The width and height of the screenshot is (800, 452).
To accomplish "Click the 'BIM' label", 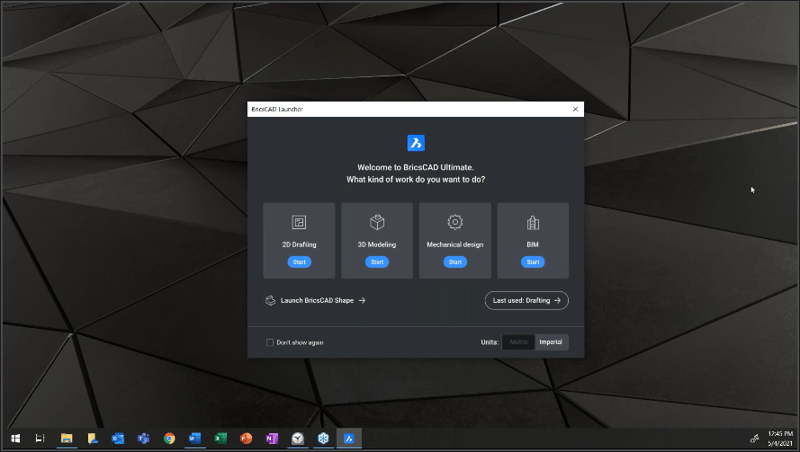I will (x=533, y=244).
